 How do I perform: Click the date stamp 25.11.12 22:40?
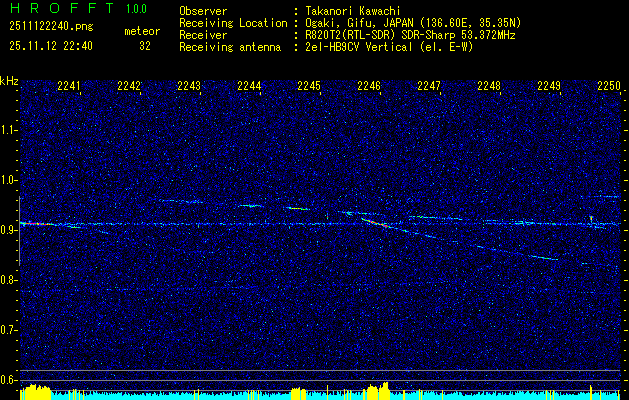pos(51,46)
